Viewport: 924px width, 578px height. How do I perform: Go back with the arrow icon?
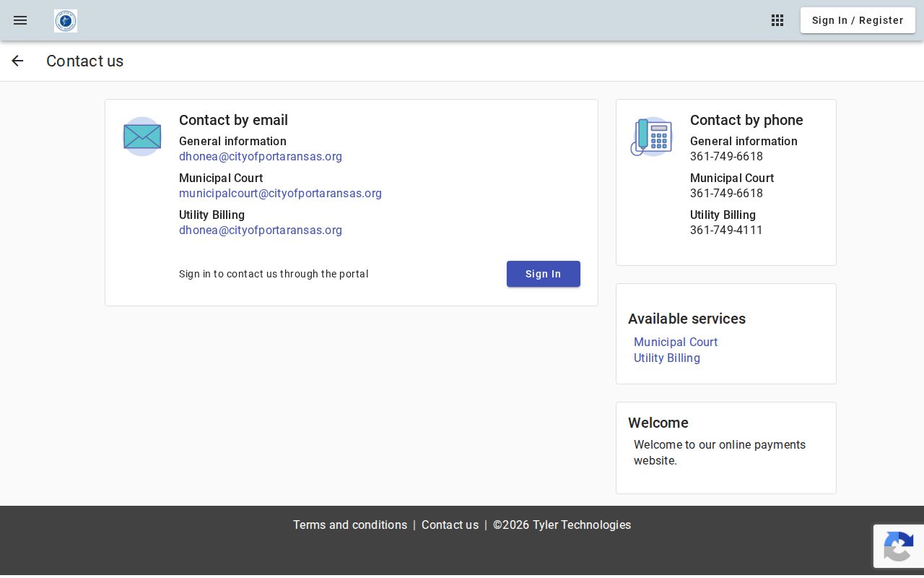click(x=17, y=61)
